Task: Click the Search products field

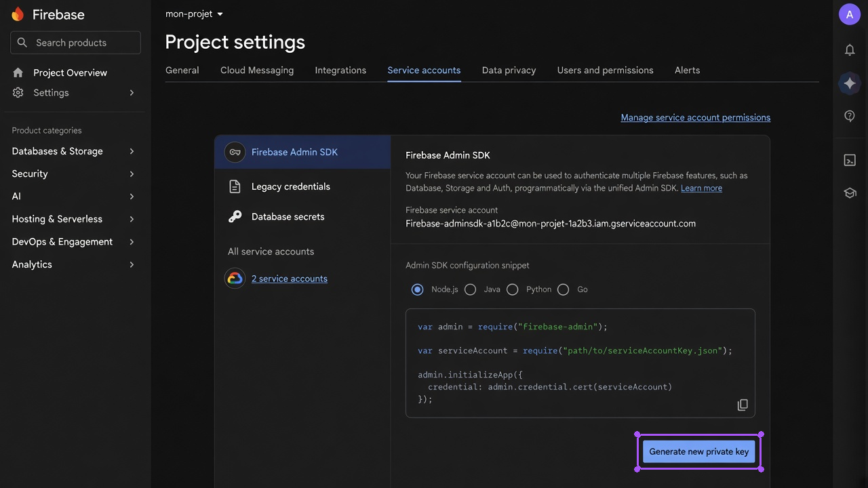Action: [76, 43]
